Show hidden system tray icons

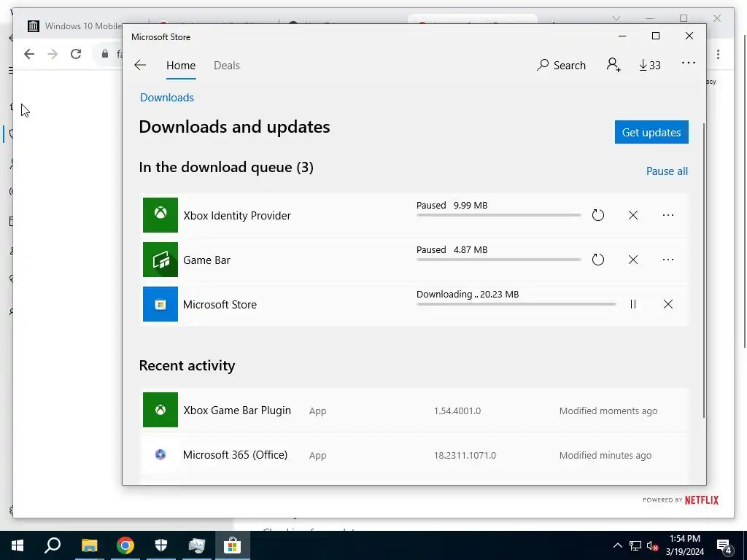coord(617,545)
